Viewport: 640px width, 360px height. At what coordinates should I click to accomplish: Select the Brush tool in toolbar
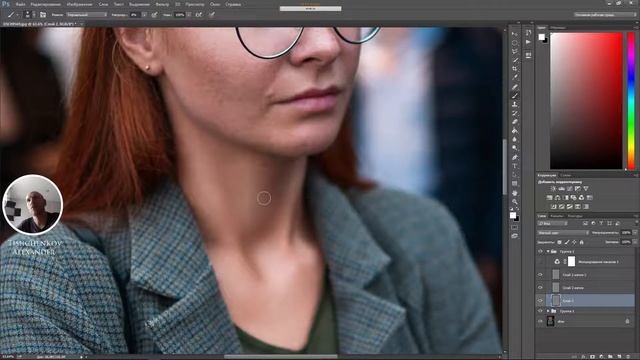click(x=515, y=96)
